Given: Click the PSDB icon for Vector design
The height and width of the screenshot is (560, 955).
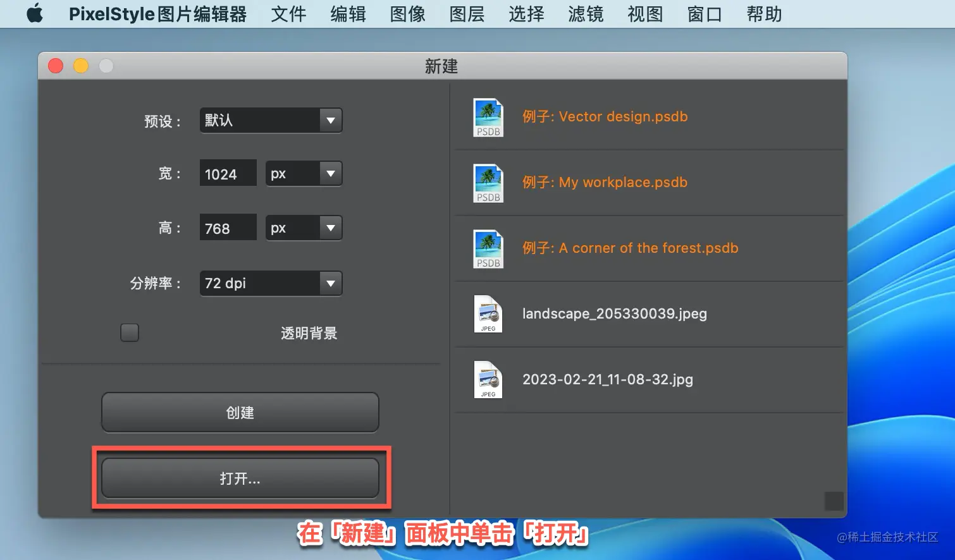Looking at the screenshot, I should click(488, 118).
